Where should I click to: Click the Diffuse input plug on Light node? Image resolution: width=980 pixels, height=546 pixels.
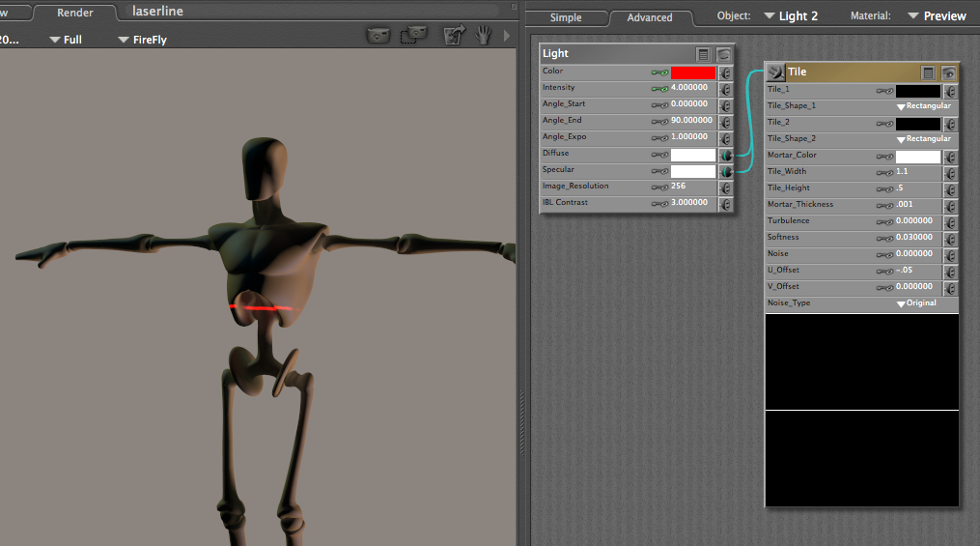coord(725,155)
